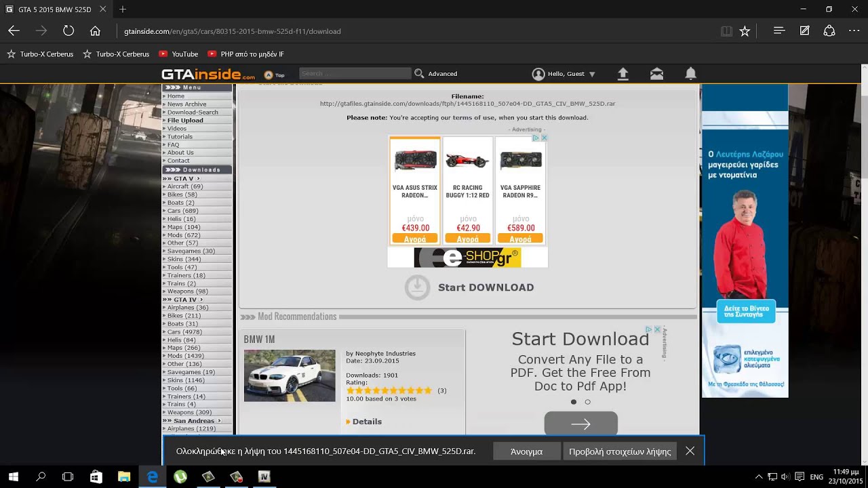The width and height of the screenshot is (868, 488).
Task: Open Edge More actions menu
Action: 854,31
